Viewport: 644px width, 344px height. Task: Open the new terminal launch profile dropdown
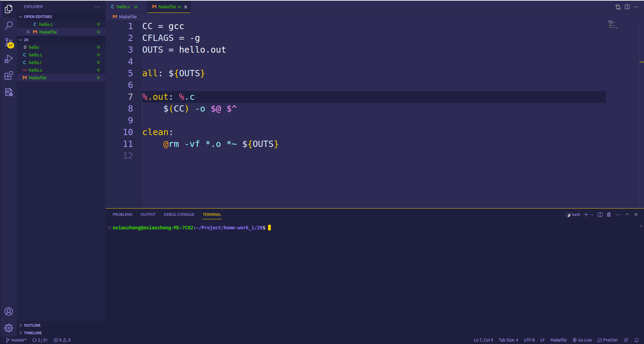[592, 215]
